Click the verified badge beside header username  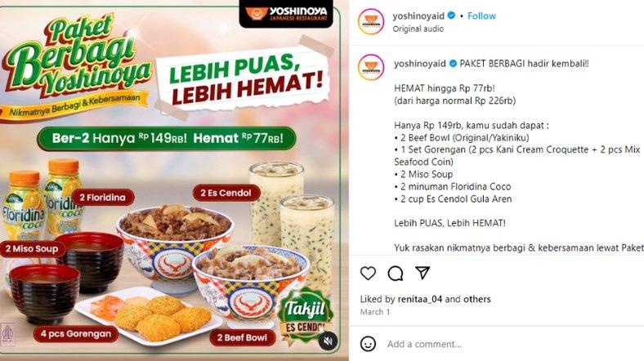pyautogui.click(x=452, y=16)
